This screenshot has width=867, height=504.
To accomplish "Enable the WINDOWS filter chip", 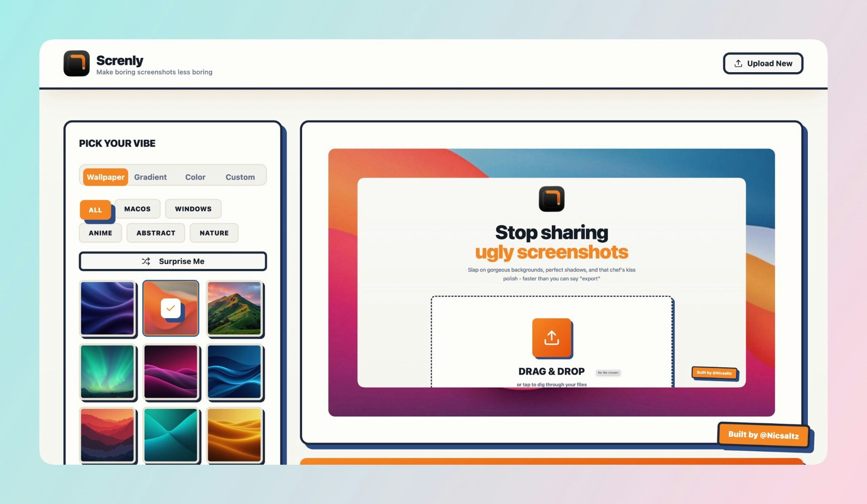I will [193, 208].
